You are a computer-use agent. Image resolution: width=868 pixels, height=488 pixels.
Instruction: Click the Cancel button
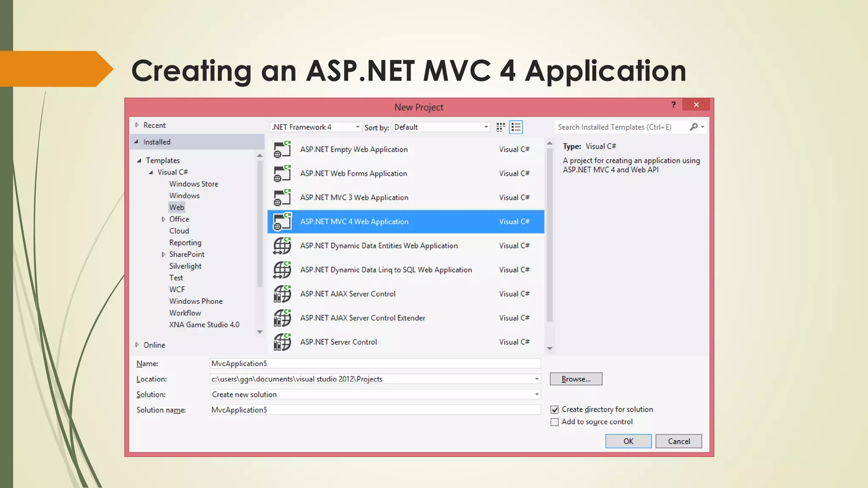pos(679,441)
